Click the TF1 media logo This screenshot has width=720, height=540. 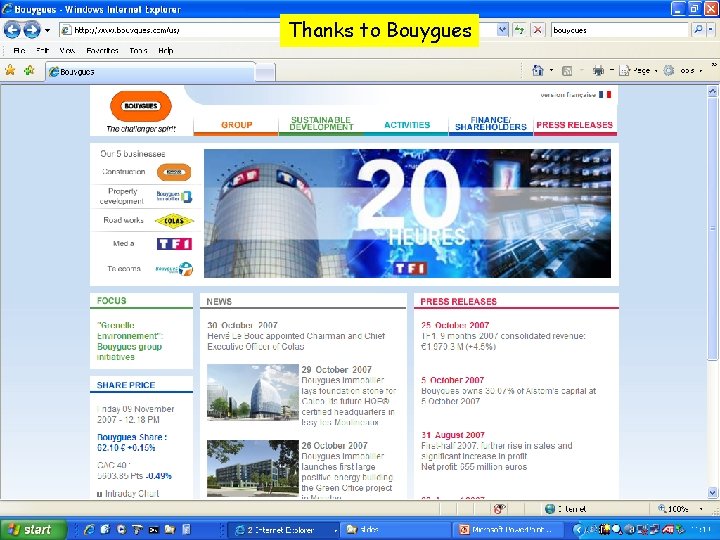point(174,244)
